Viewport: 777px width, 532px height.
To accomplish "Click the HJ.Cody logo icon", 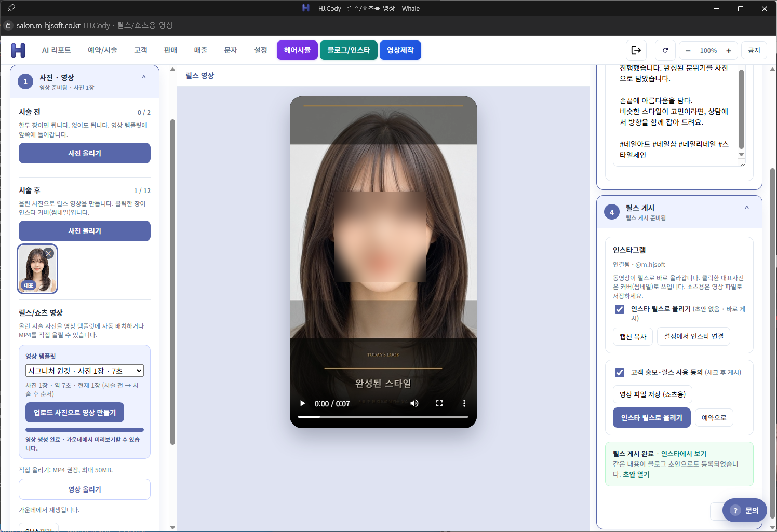I will (18, 50).
